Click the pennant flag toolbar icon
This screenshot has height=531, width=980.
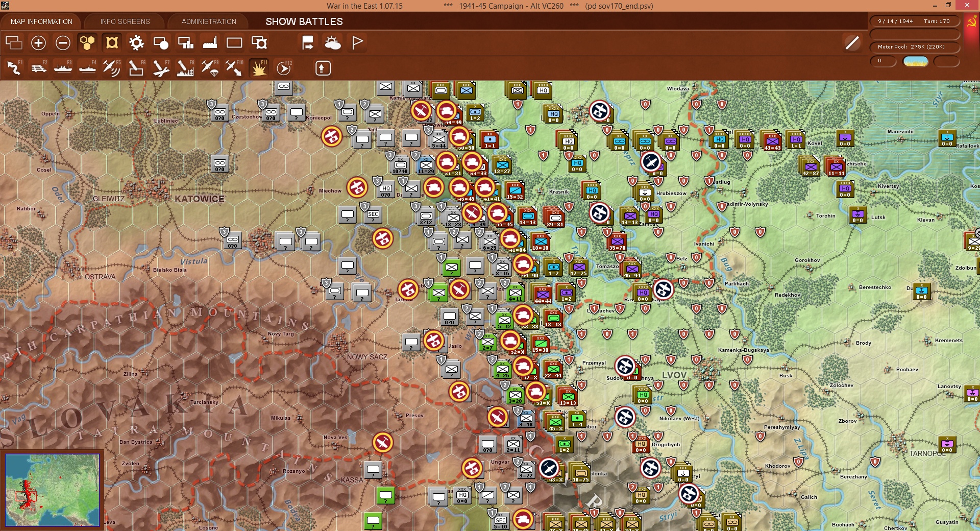pos(357,43)
